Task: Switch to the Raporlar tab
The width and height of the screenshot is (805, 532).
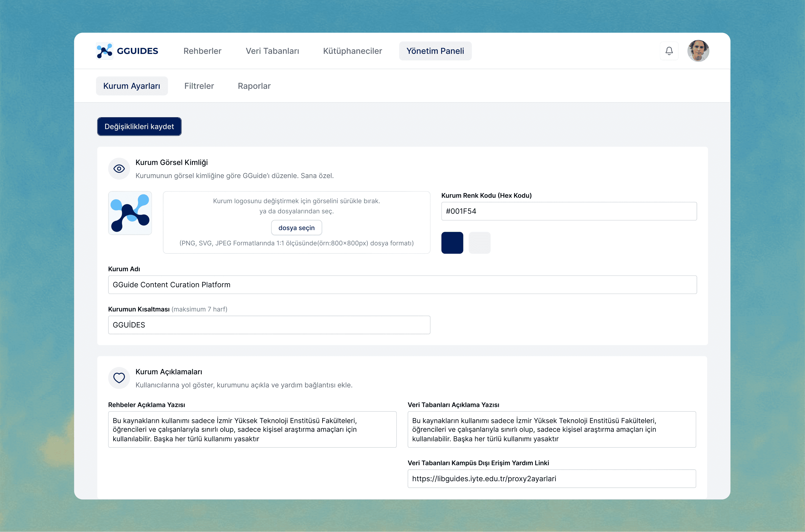Action: point(254,86)
